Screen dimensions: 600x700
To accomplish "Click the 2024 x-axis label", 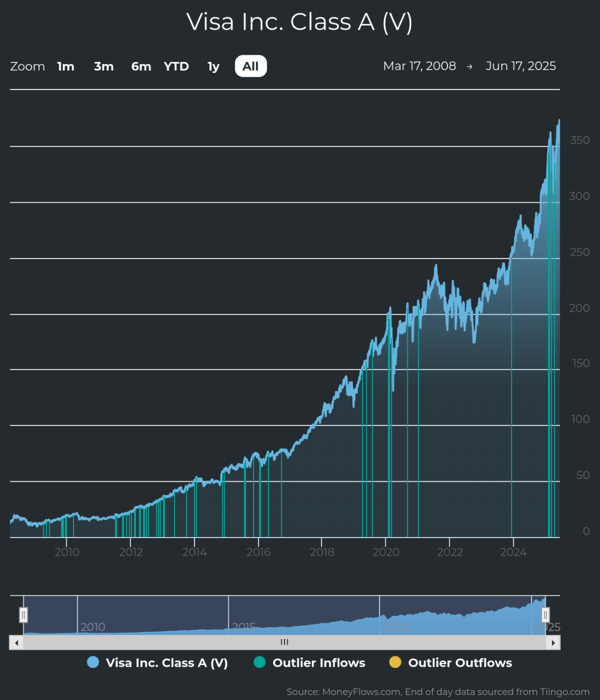I will coord(513,552).
